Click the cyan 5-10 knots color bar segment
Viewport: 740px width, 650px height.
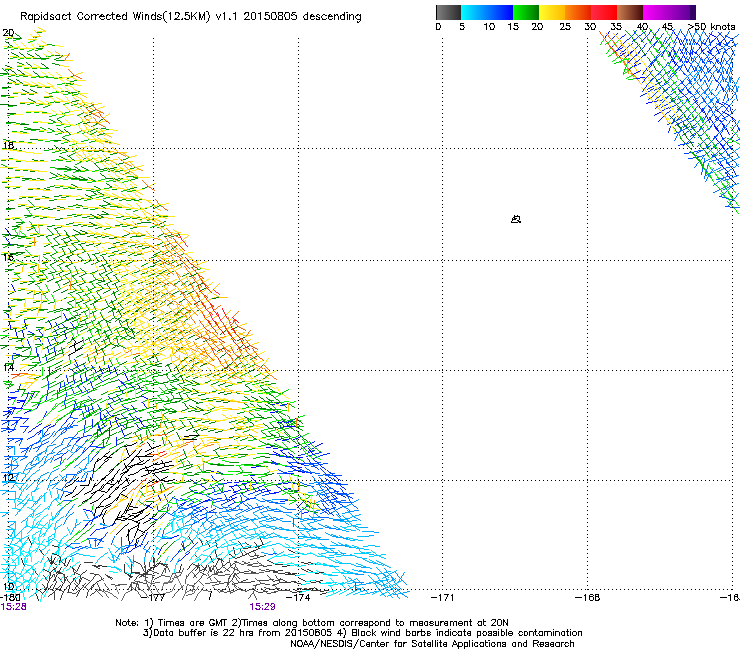(x=474, y=12)
